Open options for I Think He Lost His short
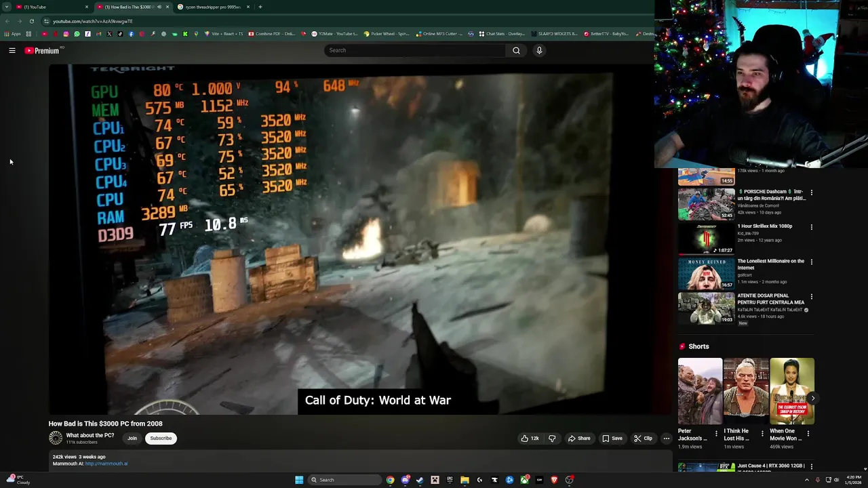868x488 pixels. pos(762,434)
